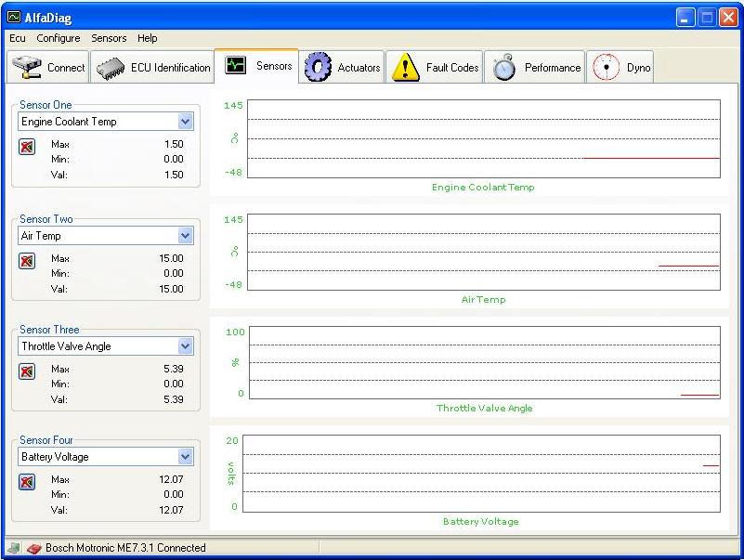Open the Help menu
This screenshot has width=744, height=560.
pos(148,38)
